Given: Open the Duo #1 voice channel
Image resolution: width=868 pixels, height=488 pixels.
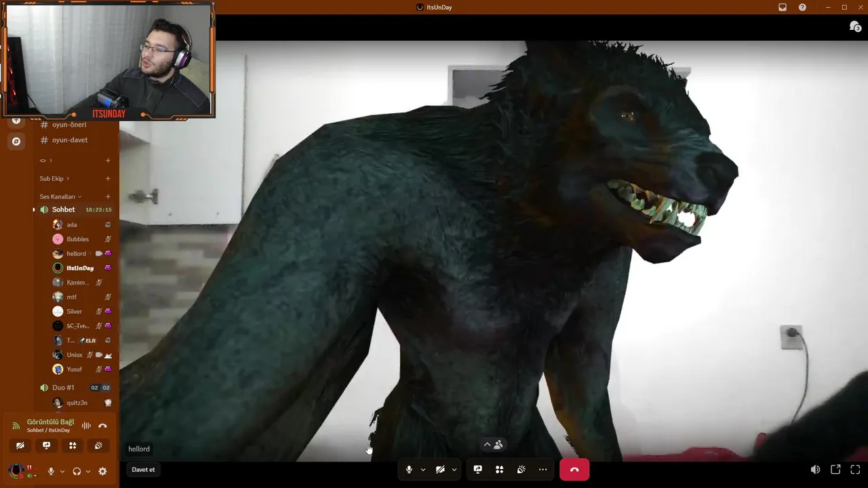Looking at the screenshot, I should pos(63,388).
